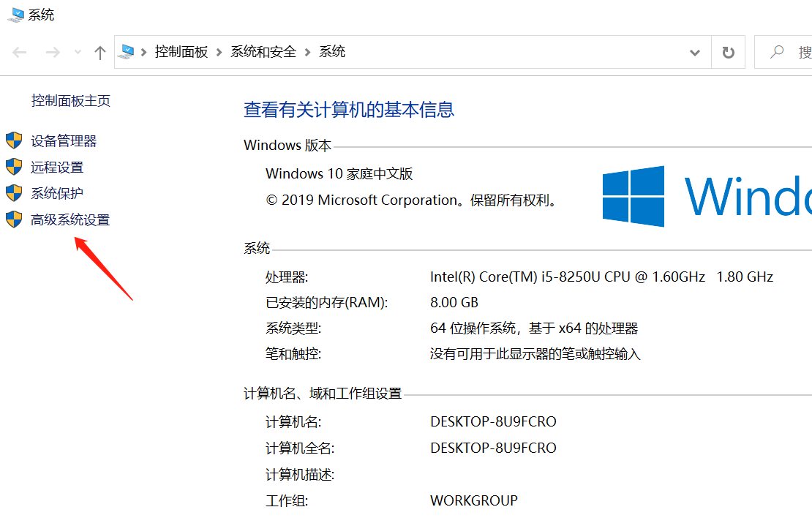Click the pen and touch value text
The width and height of the screenshot is (812, 526).
pyautogui.click(x=535, y=354)
